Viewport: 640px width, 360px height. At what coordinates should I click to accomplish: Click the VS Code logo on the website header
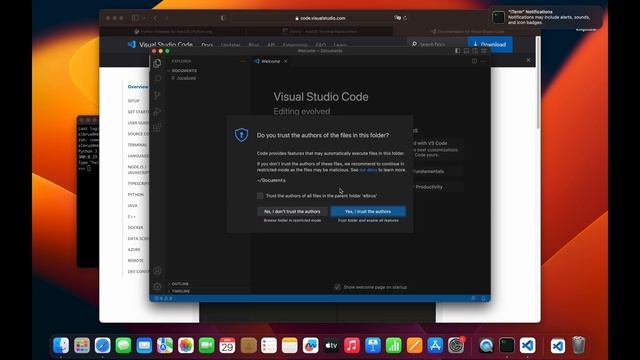pyautogui.click(x=132, y=44)
